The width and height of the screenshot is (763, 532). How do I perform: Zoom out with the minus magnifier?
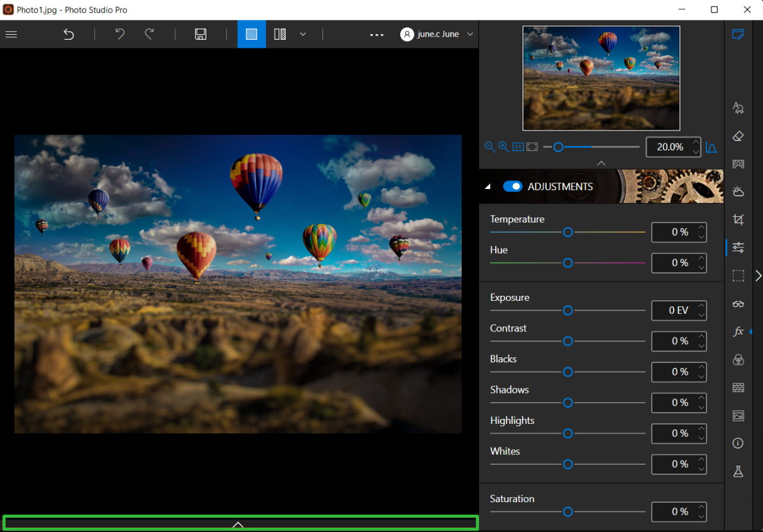click(x=490, y=147)
